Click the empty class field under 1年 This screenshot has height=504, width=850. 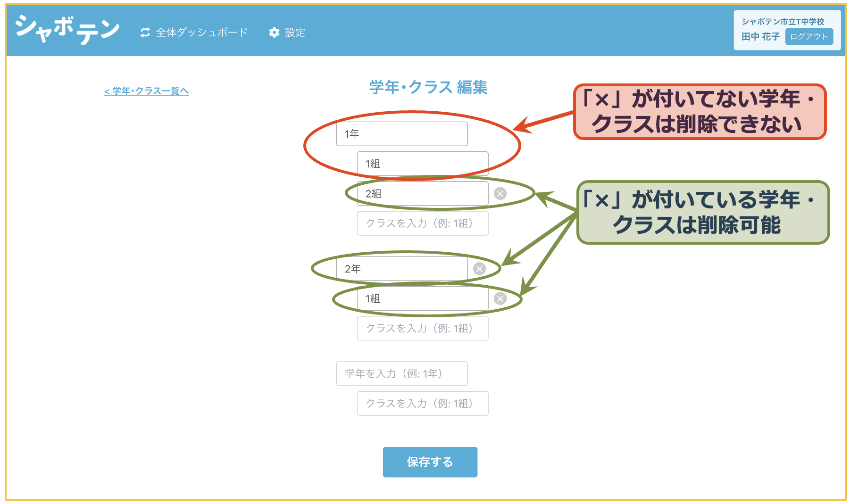coord(423,223)
